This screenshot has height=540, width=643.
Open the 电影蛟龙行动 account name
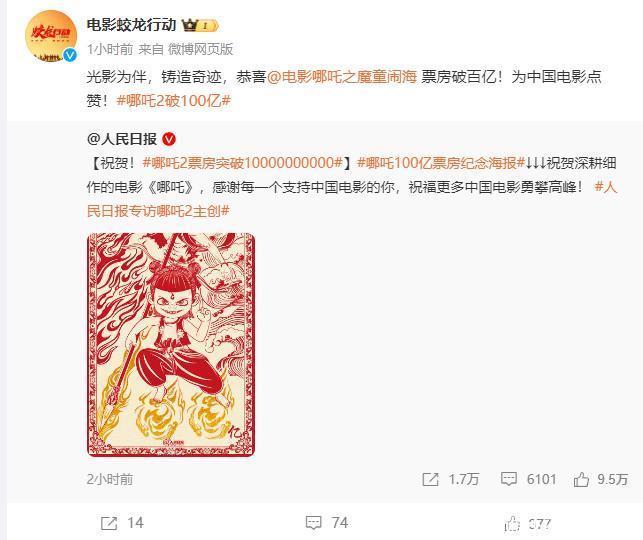131,25
